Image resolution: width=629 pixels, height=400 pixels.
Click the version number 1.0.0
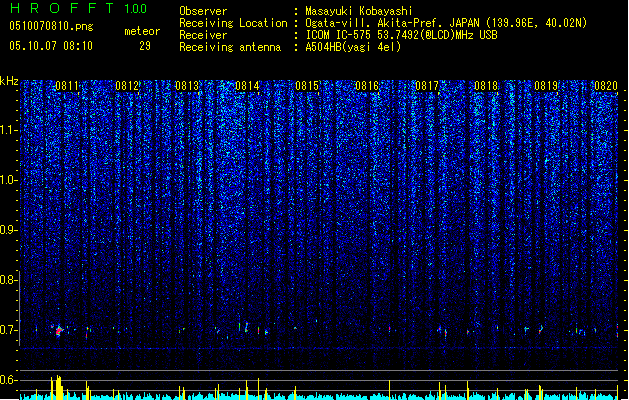(x=136, y=8)
